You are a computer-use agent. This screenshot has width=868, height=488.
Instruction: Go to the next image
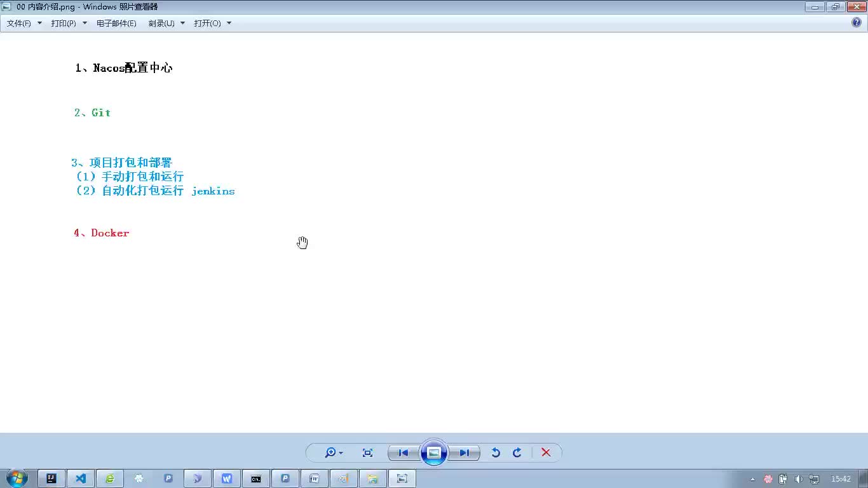(x=464, y=452)
